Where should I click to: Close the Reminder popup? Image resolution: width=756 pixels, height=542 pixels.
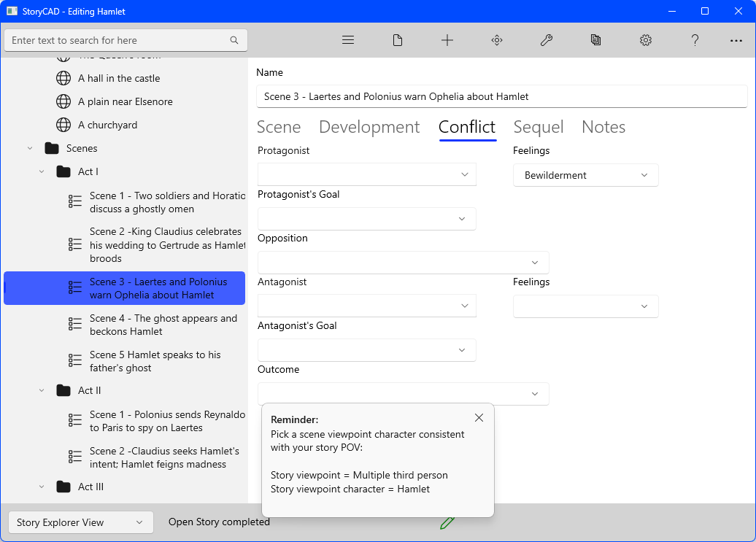point(479,418)
